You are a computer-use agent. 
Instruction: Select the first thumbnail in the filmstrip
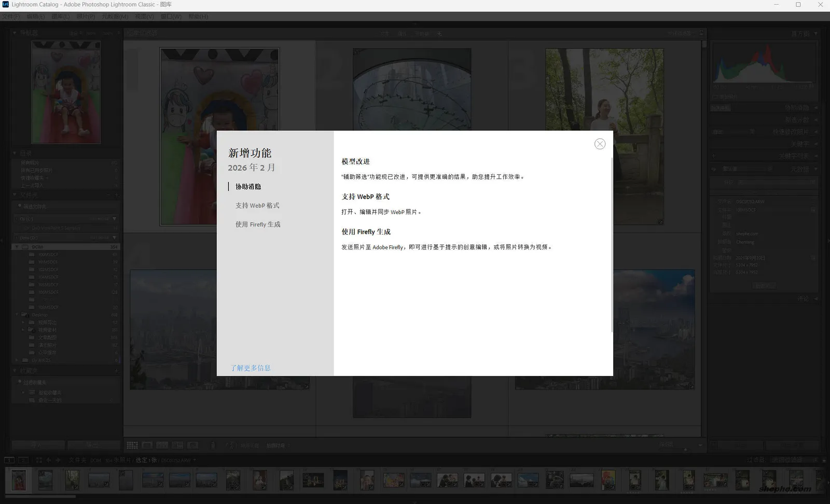pyautogui.click(x=19, y=480)
